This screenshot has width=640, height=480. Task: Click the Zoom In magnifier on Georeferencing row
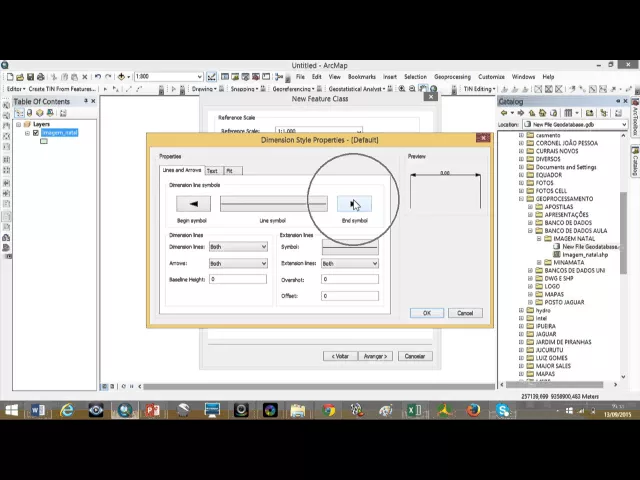coord(402,89)
